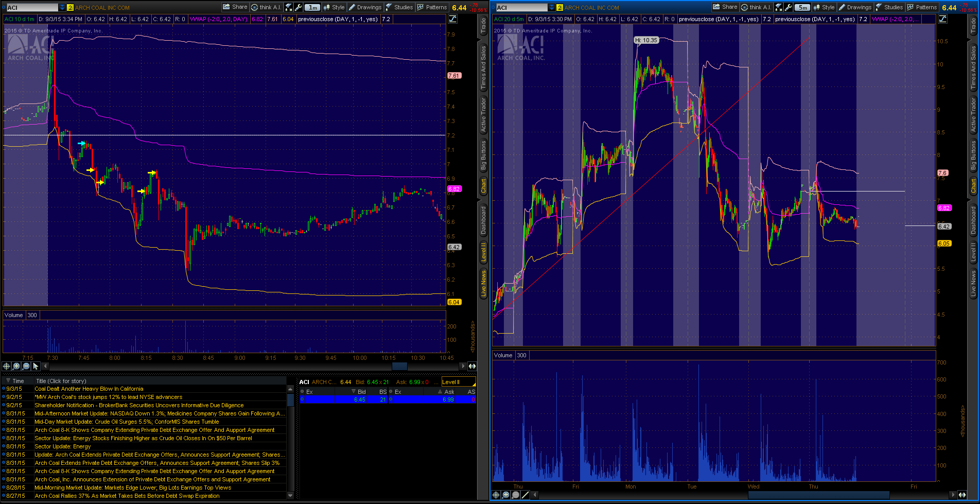The width and height of the screenshot is (980, 504).
Task: Expand the Level II selector dropdown
Action: (x=458, y=382)
